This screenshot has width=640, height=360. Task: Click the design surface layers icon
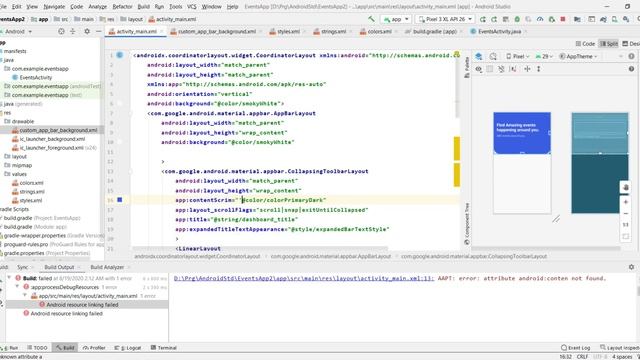pos(479,56)
